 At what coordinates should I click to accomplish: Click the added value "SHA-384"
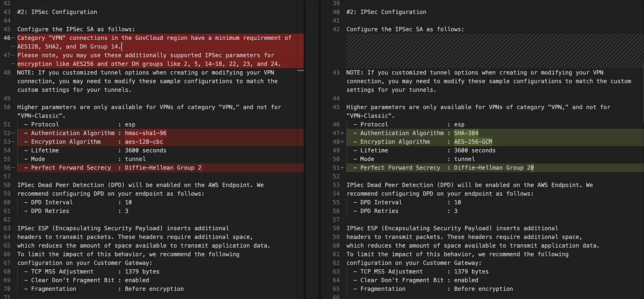tap(466, 133)
